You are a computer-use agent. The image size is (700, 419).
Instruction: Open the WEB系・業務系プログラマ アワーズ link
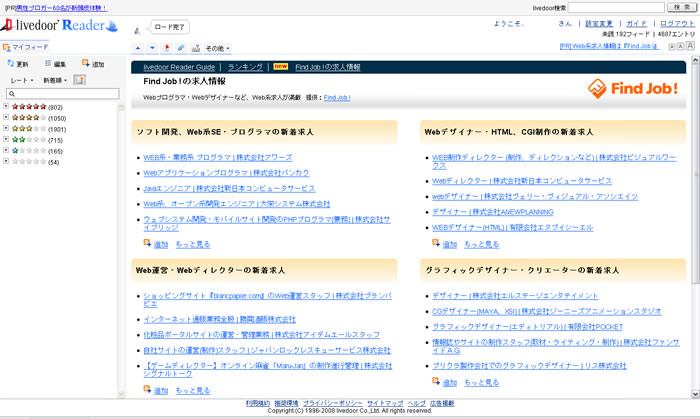[218, 158]
